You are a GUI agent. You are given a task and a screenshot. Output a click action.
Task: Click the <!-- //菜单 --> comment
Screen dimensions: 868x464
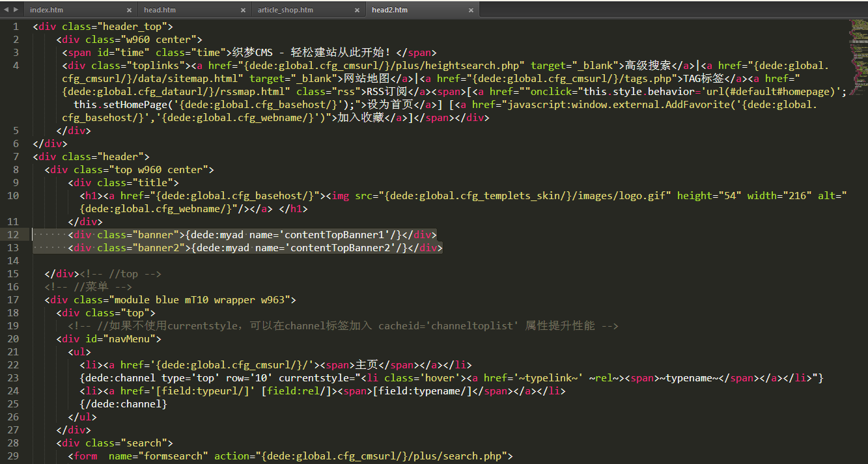tap(89, 287)
